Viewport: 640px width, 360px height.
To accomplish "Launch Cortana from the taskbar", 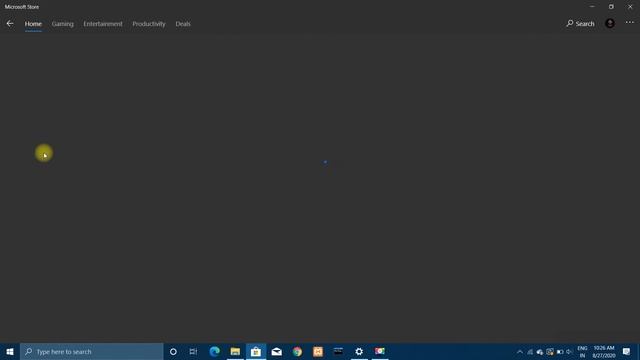I will (173, 351).
